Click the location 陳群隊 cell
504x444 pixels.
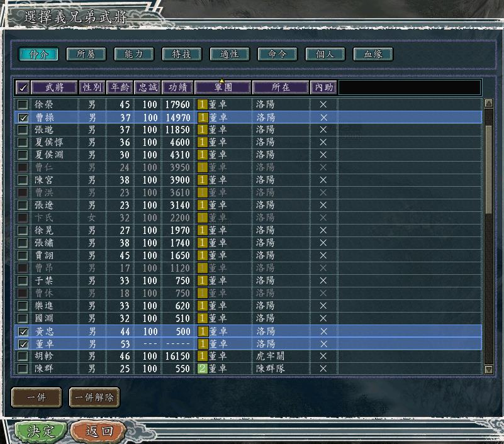[271, 369]
